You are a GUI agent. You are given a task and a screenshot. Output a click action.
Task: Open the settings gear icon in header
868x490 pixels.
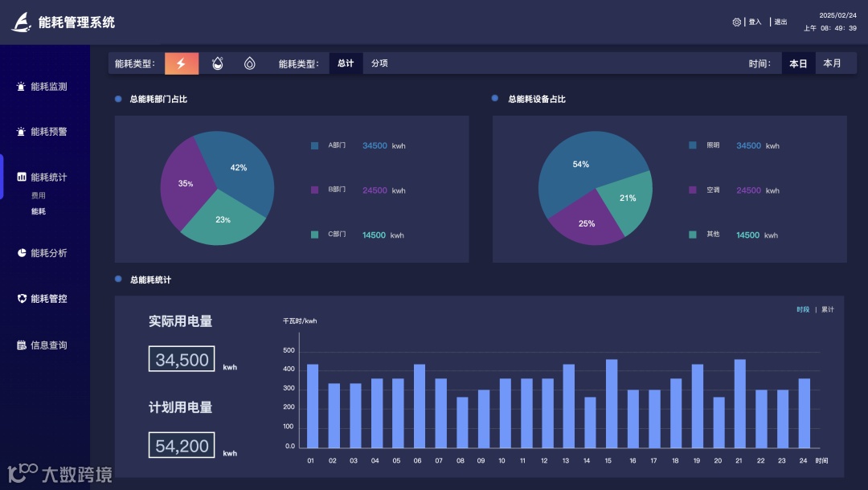(x=737, y=22)
